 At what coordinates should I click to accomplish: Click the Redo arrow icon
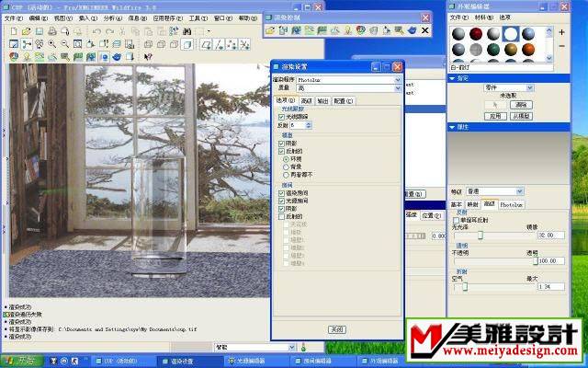[x=109, y=31]
